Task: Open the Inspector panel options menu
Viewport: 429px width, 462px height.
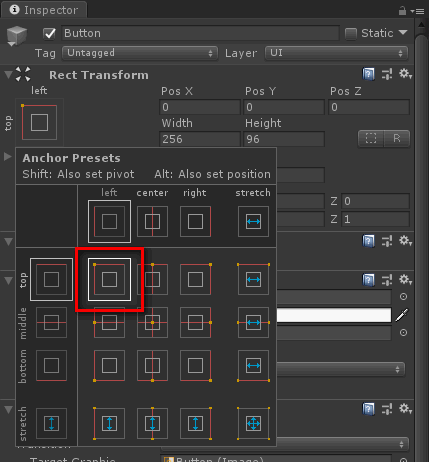Action: pos(417,11)
